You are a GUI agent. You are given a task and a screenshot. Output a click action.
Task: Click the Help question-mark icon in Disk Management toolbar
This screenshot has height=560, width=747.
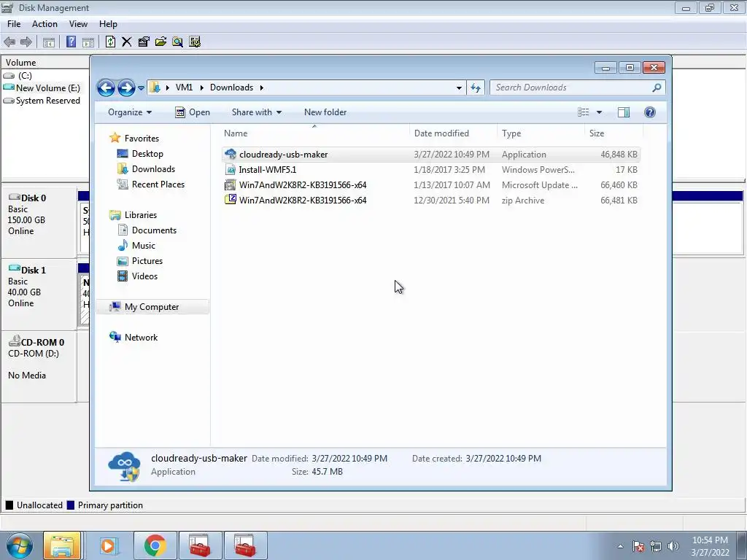(x=71, y=42)
